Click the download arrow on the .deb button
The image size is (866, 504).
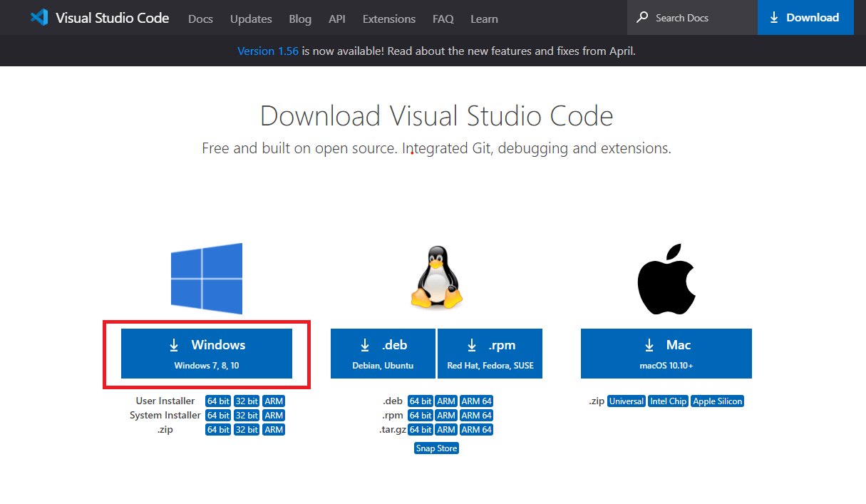(x=366, y=344)
